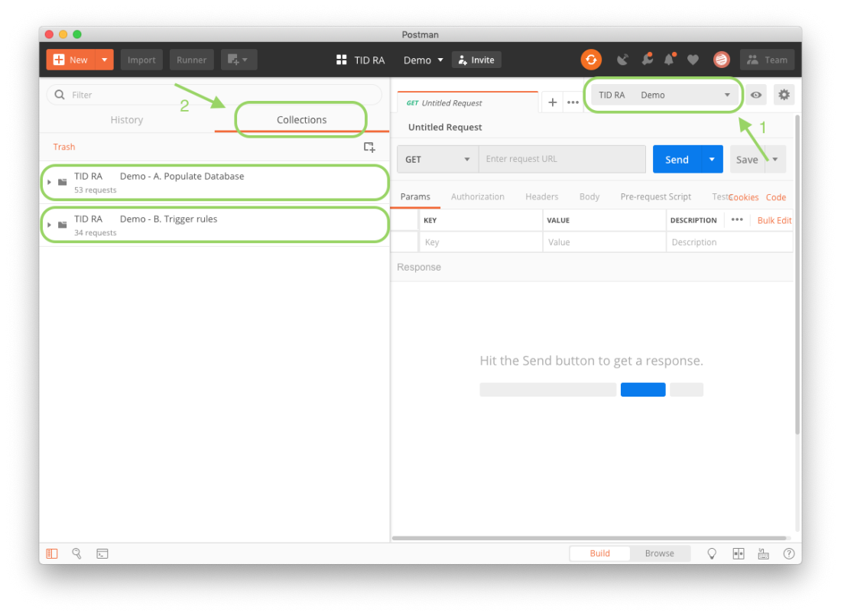
Task: Expand the Demo - A. Populate Database collection
Action: 50,183
